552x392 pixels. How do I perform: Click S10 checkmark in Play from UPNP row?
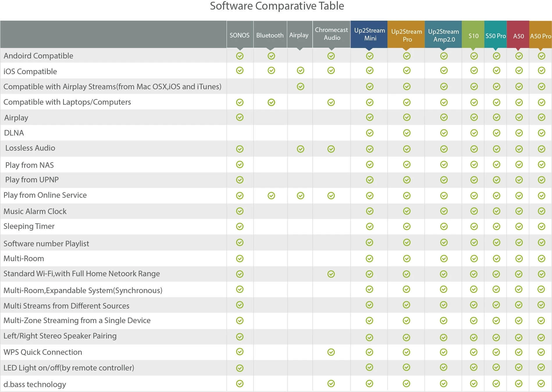[474, 180]
